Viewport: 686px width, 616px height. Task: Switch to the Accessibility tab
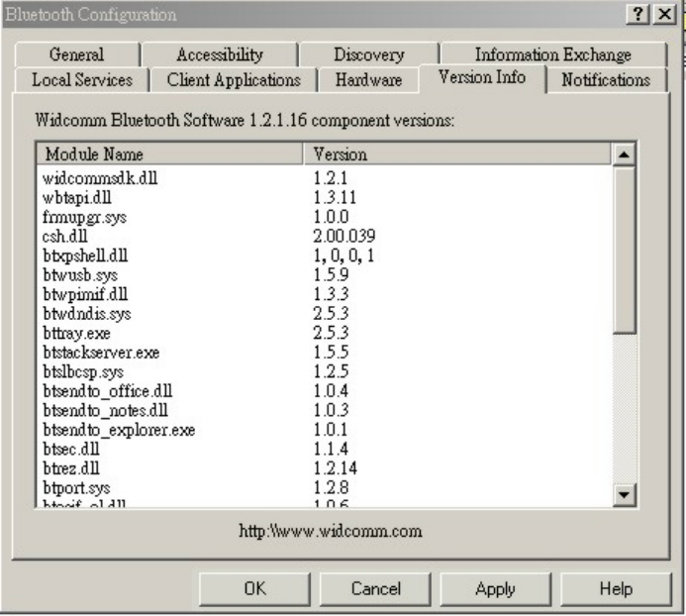click(x=220, y=54)
